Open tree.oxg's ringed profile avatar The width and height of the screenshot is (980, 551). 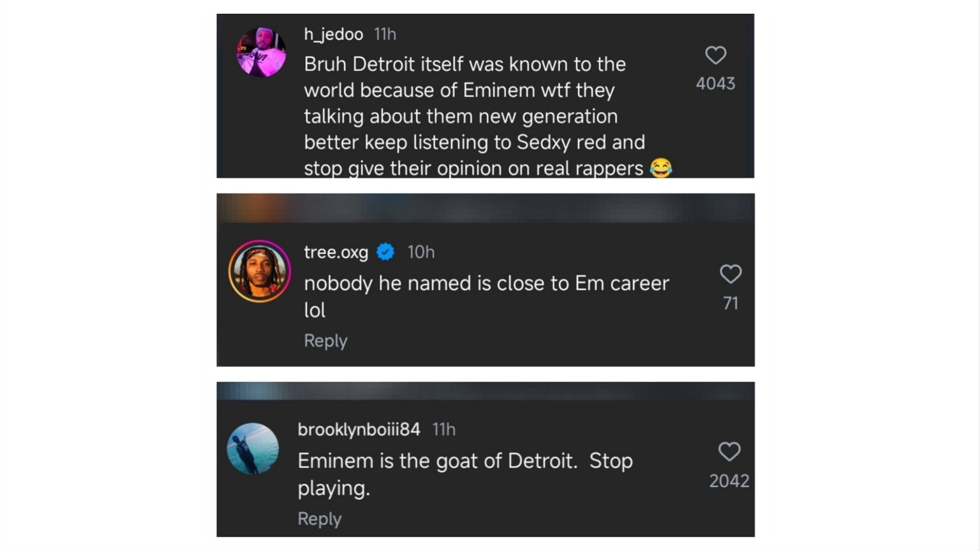click(x=260, y=271)
